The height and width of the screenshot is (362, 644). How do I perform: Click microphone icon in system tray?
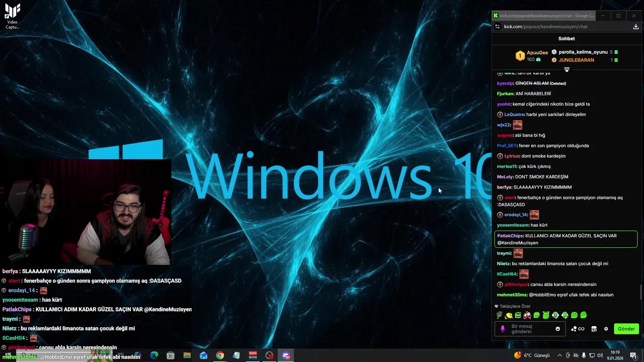pos(584,355)
